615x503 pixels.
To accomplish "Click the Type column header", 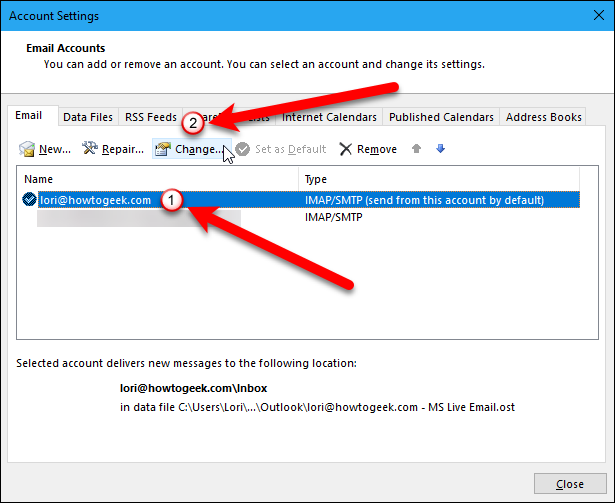I will click(316, 179).
